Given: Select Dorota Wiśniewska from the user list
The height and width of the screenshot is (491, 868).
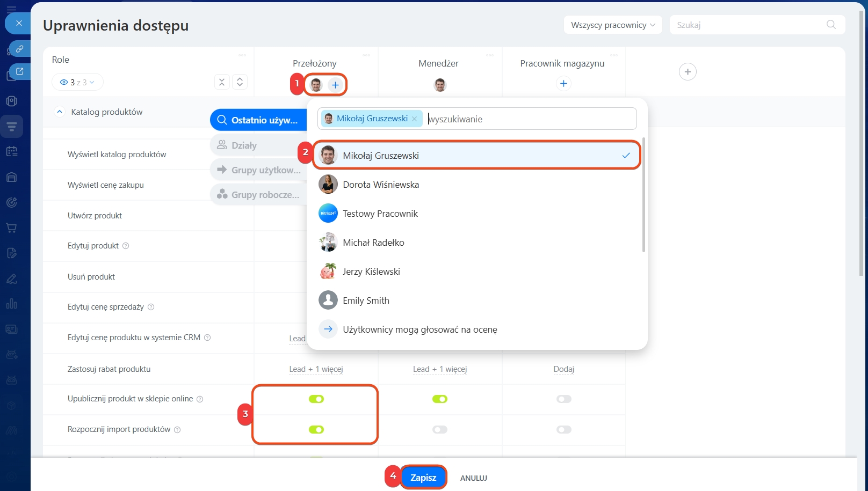Looking at the screenshot, I should point(381,185).
